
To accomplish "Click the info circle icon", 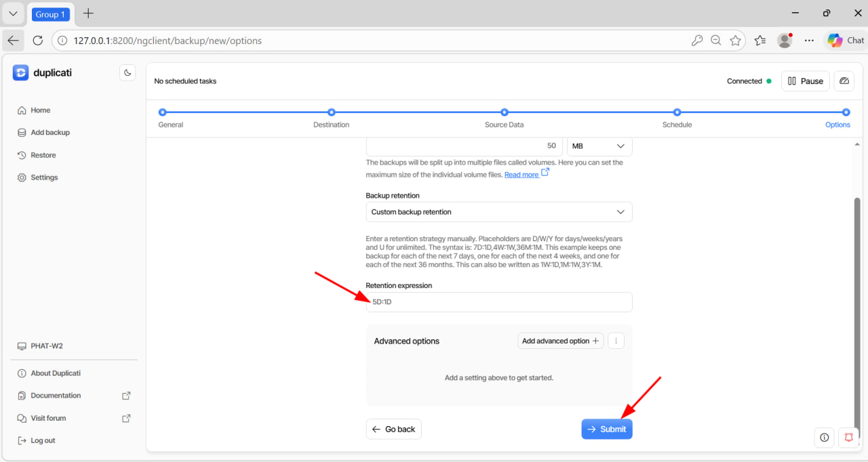I will coord(824,438).
